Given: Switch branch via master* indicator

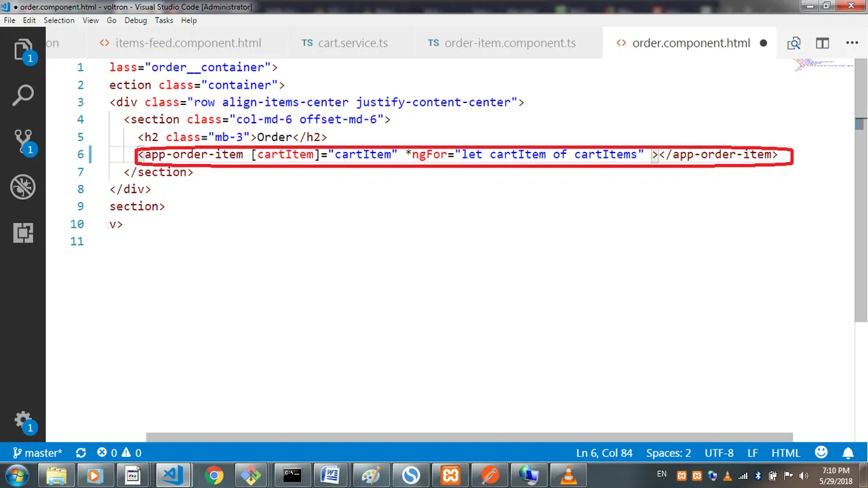Looking at the screenshot, I should [x=37, y=453].
